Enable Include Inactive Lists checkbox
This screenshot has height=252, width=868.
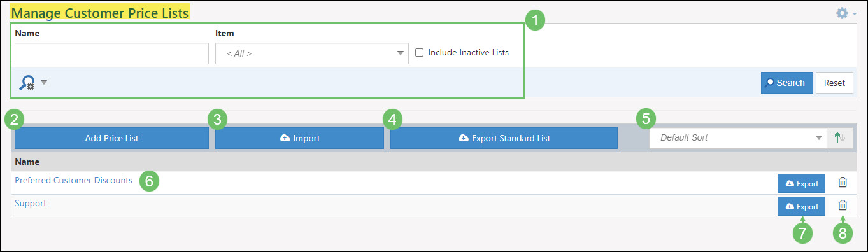(x=419, y=53)
